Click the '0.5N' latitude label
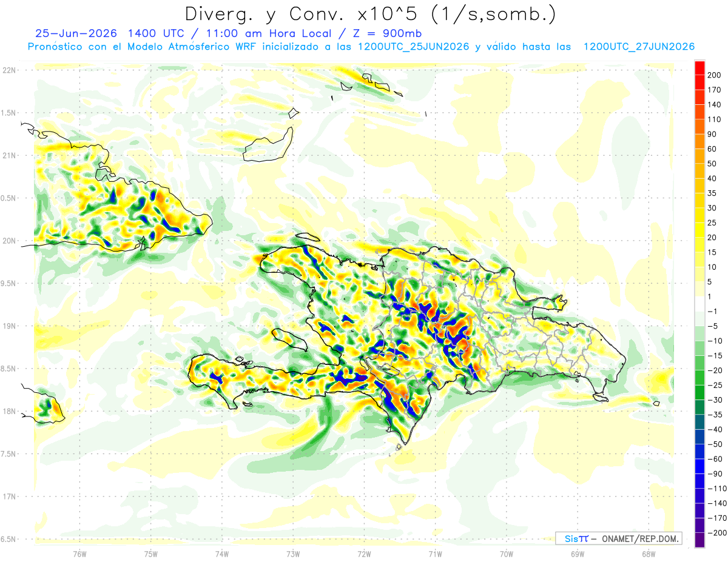The height and width of the screenshot is (562, 728). (x=8, y=198)
